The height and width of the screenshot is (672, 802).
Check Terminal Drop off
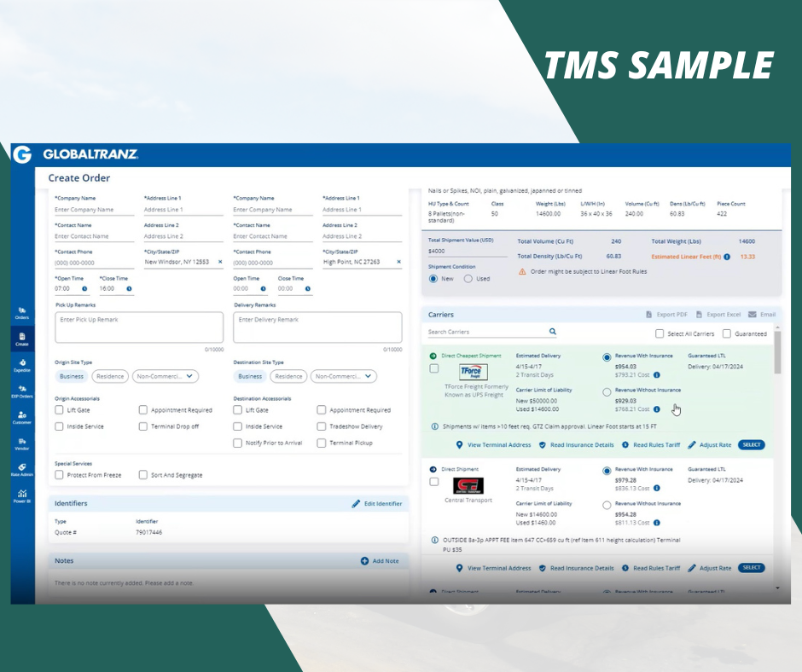click(x=143, y=426)
